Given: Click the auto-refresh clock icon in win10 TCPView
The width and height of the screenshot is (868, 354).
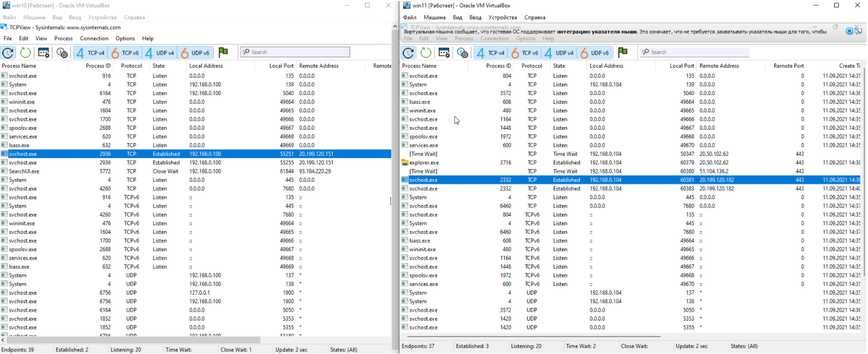Looking at the screenshot, I should pyautogui.click(x=25, y=52).
